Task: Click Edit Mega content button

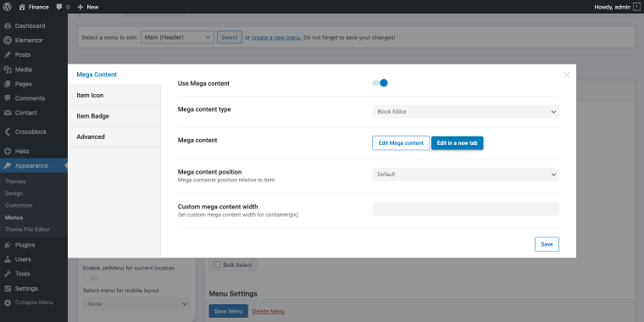Action: (401, 143)
